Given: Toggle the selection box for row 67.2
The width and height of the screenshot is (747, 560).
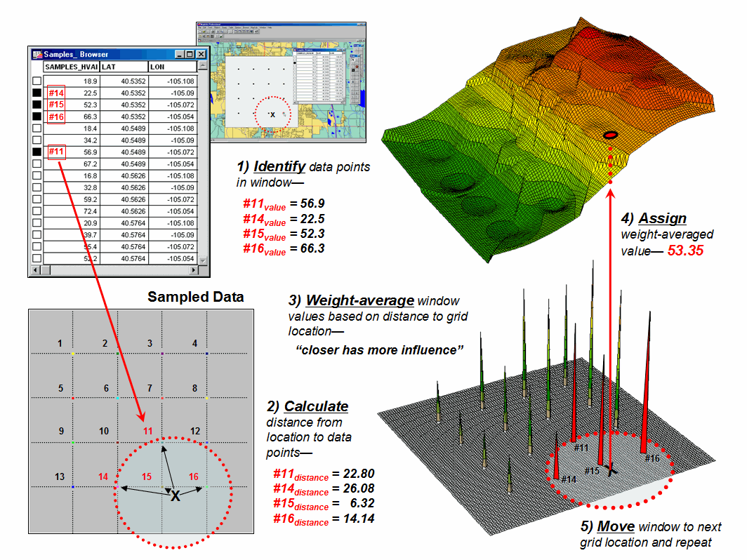Looking at the screenshot, I should tap(37, 164).
